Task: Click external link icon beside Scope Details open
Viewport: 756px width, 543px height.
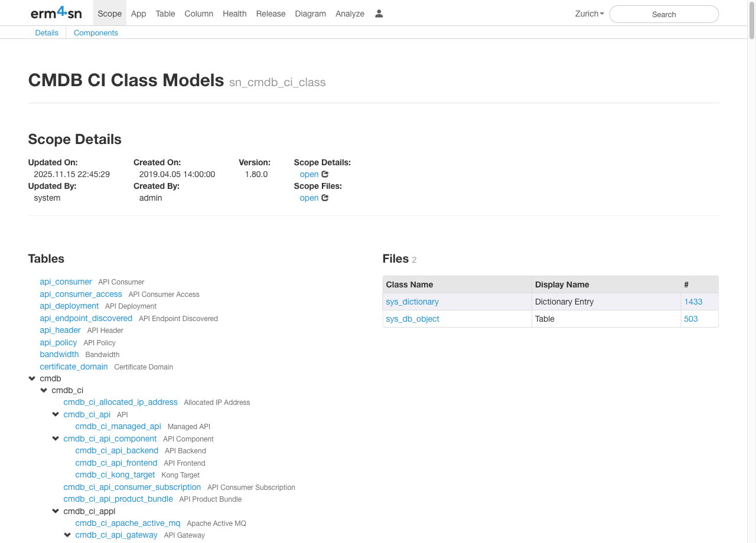Action: pos(325,174)
